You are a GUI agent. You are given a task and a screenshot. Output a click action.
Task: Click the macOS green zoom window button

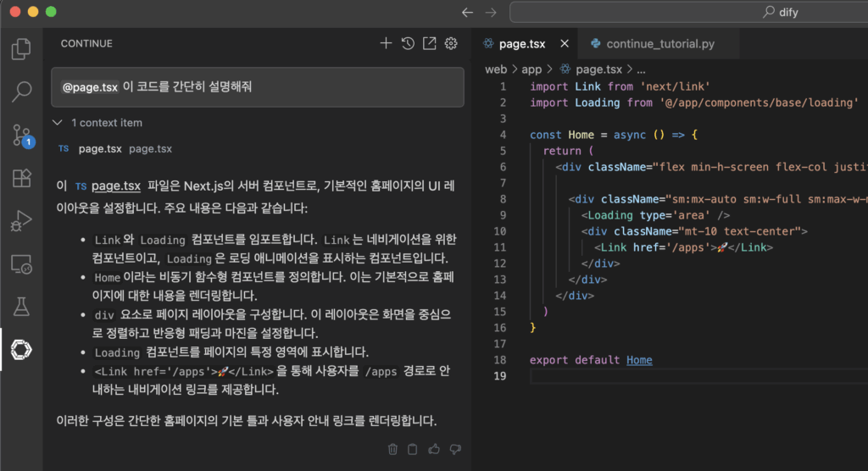pos(51,12)
